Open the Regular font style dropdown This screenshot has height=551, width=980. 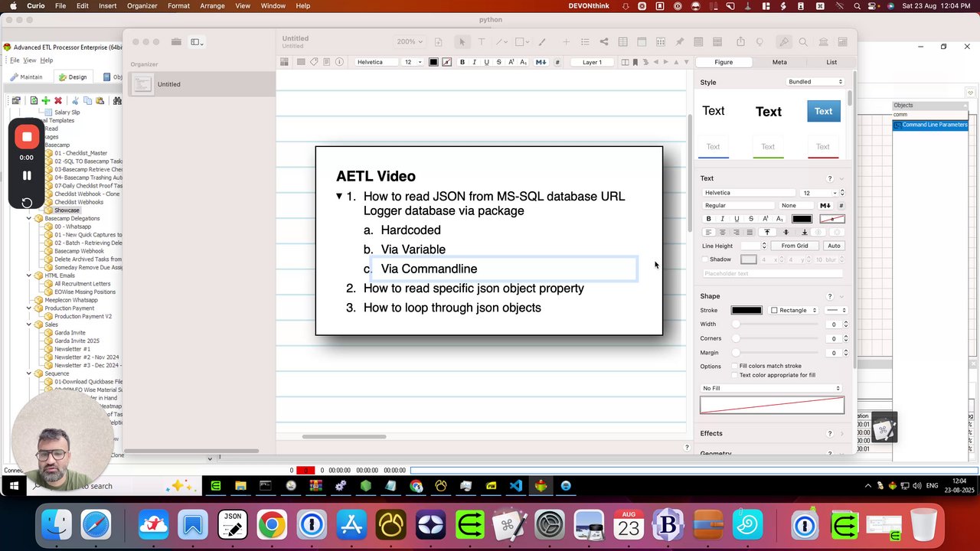point(738,205)
